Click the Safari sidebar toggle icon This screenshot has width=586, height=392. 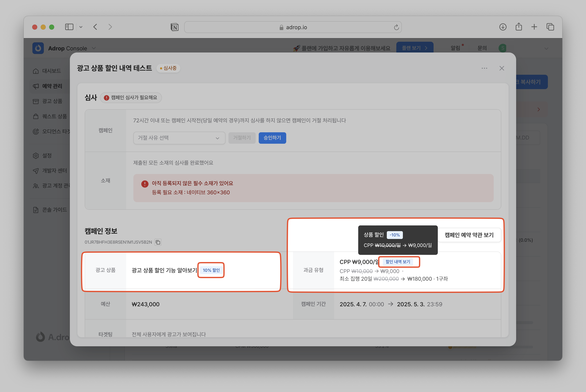coord(69,27)
